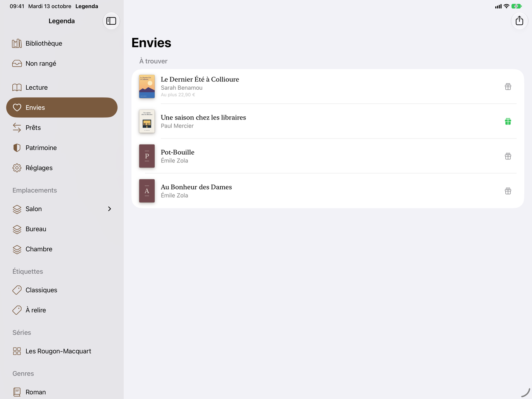Click the Non rangé tray icon

[17, 63]
